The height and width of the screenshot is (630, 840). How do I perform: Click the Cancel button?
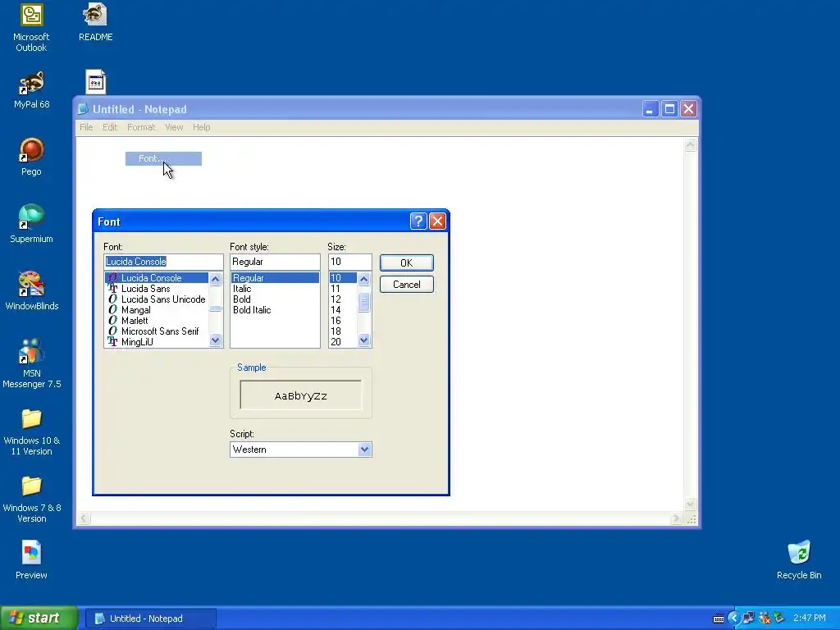[407, 285]
